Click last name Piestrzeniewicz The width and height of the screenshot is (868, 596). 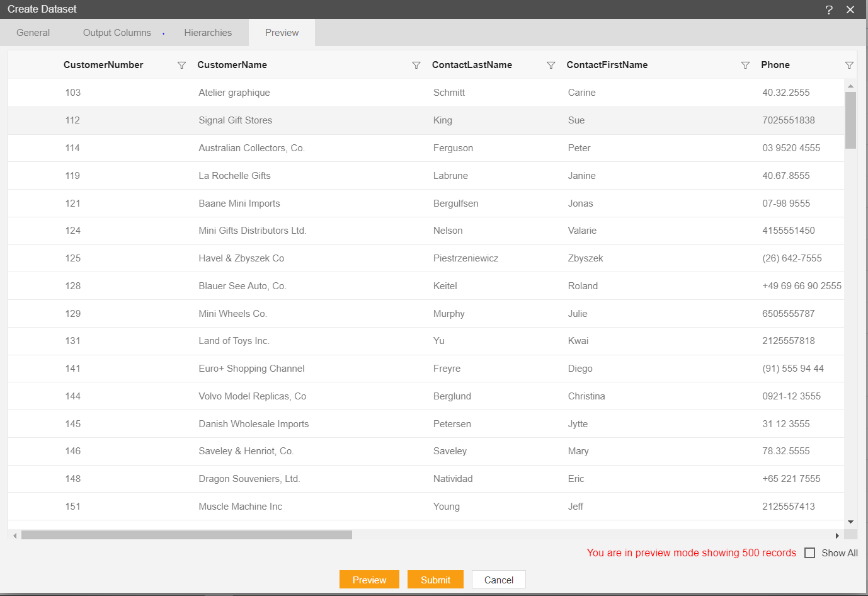[465, 258]
